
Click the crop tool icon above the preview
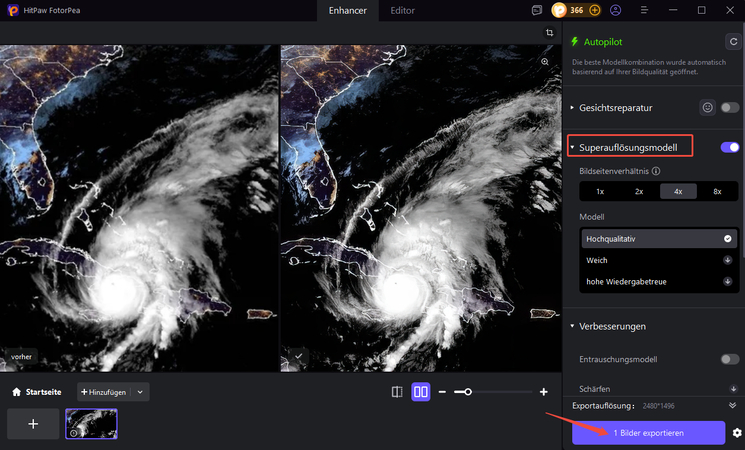point(549,33)
